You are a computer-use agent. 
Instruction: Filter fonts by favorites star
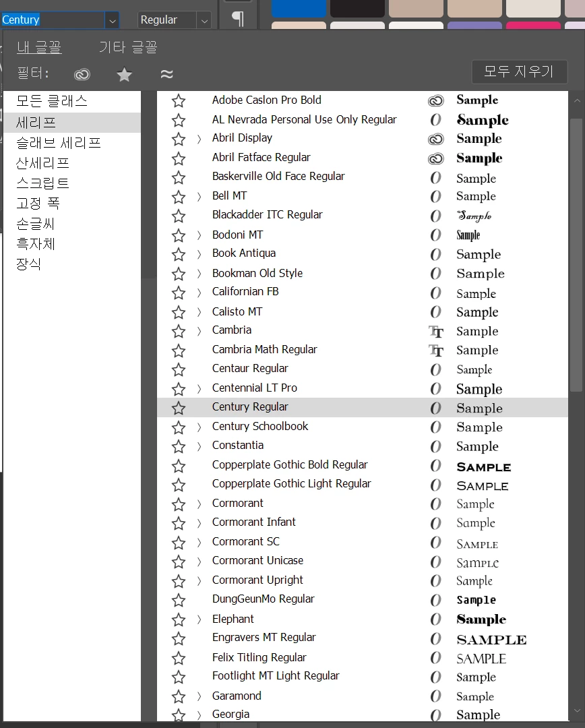[124, 74]
